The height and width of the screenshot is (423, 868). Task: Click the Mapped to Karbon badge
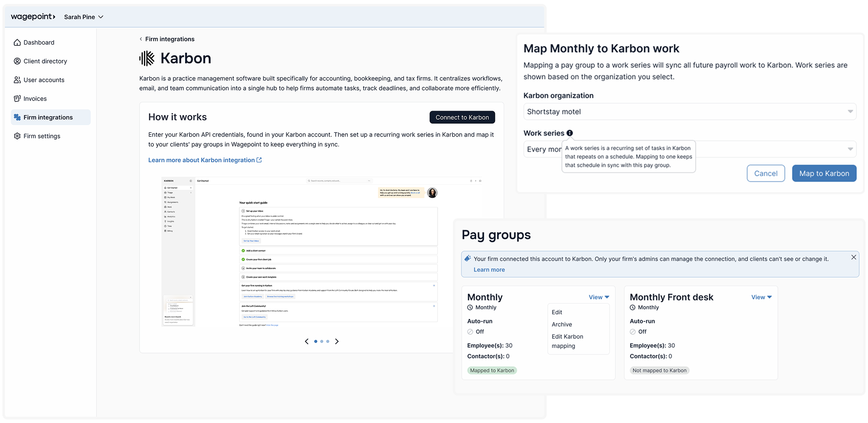492,371
